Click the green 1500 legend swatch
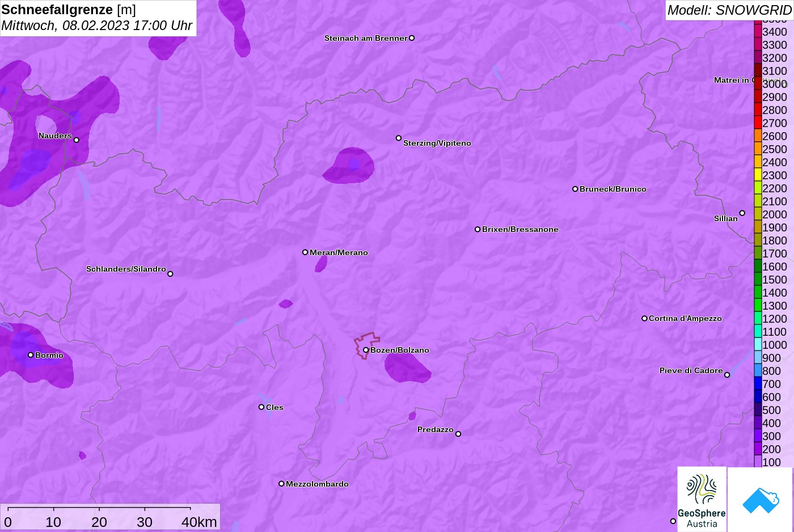794x532 pixels. [x=758, y=279]
